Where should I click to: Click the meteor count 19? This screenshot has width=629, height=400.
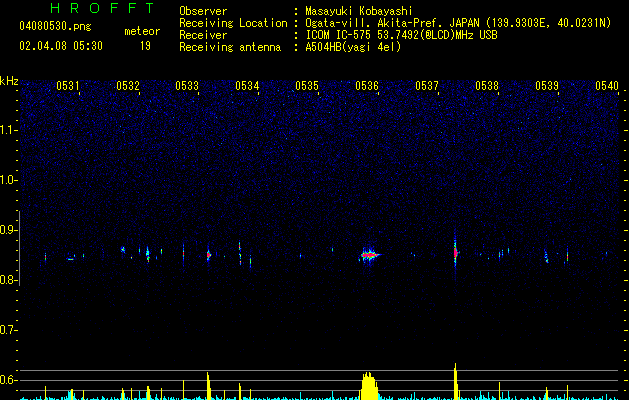(145, 46)
